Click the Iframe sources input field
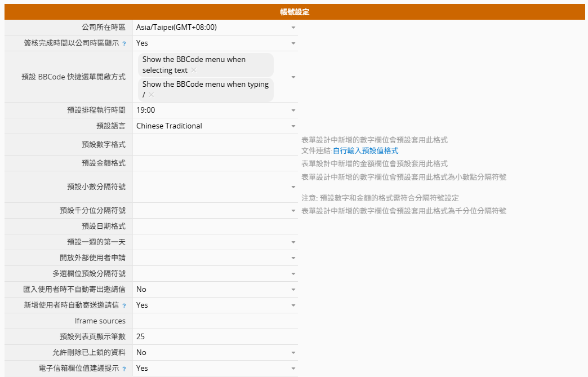The width and height of the screenshot is (588, 377). (x=215, y=321)
